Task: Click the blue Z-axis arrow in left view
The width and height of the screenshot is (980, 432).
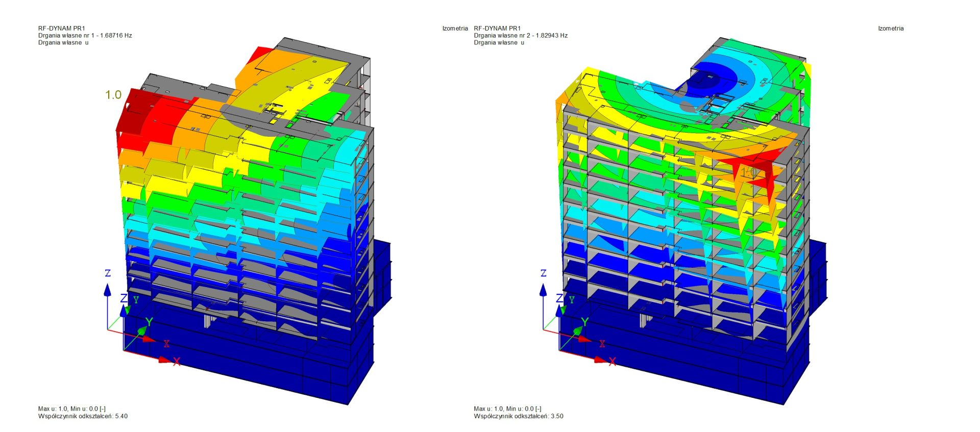Action: (107, 290)
